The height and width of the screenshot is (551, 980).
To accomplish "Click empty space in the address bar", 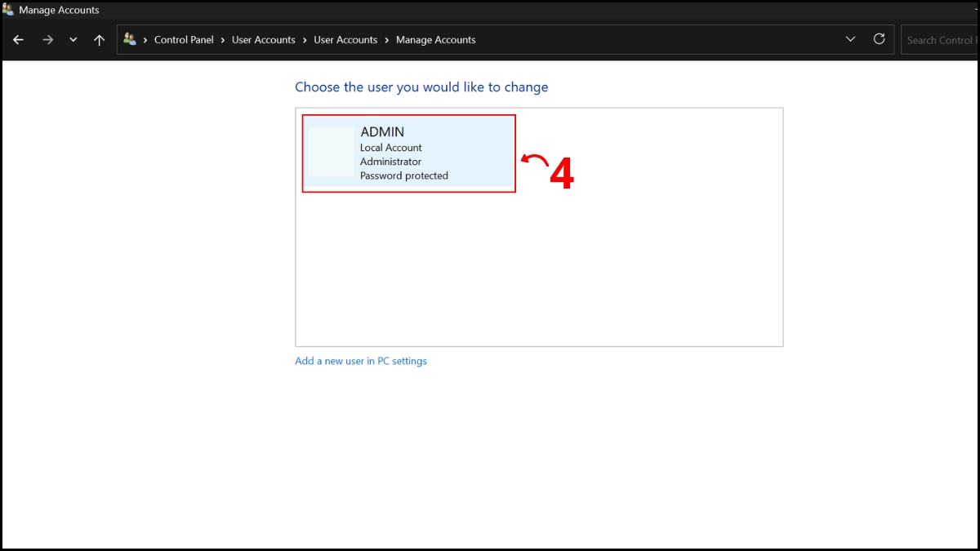I will [x=653, y=39].
